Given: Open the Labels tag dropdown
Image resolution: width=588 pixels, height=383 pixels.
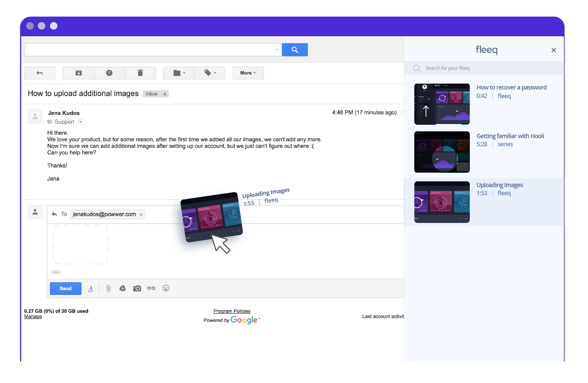Looking at the screenshot, I should 210,73.
